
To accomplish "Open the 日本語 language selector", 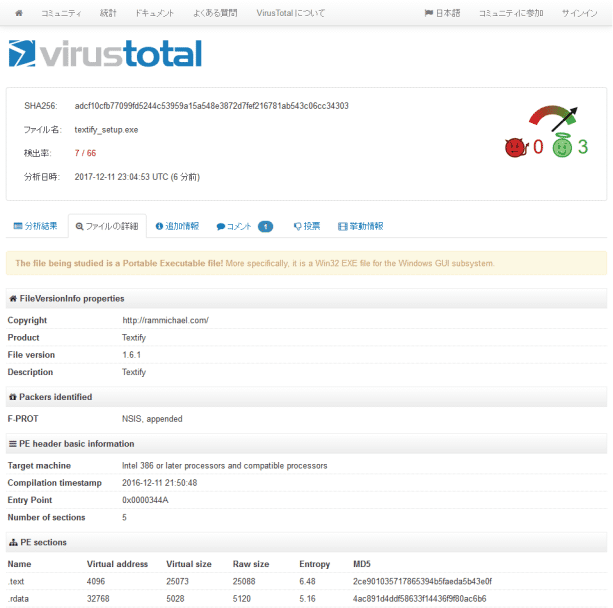I will click(x=443, y=13).
